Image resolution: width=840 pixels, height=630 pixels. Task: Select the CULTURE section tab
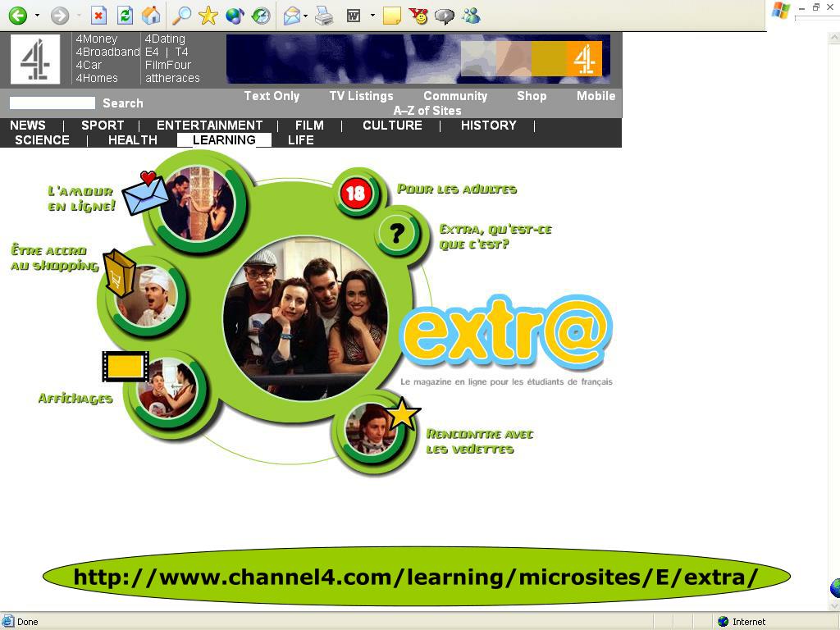pos(392,126)
